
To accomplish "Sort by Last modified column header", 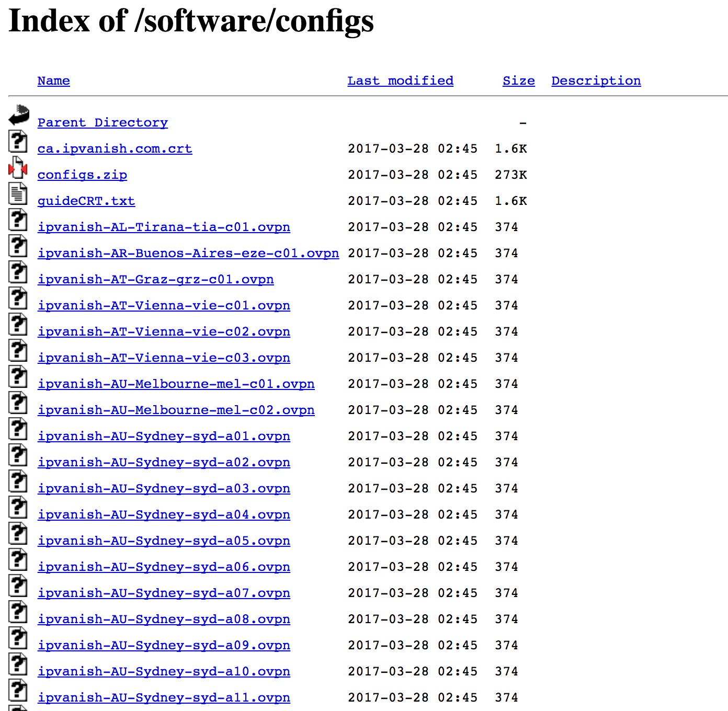I will pyautogui.click(x=400, y=81).
